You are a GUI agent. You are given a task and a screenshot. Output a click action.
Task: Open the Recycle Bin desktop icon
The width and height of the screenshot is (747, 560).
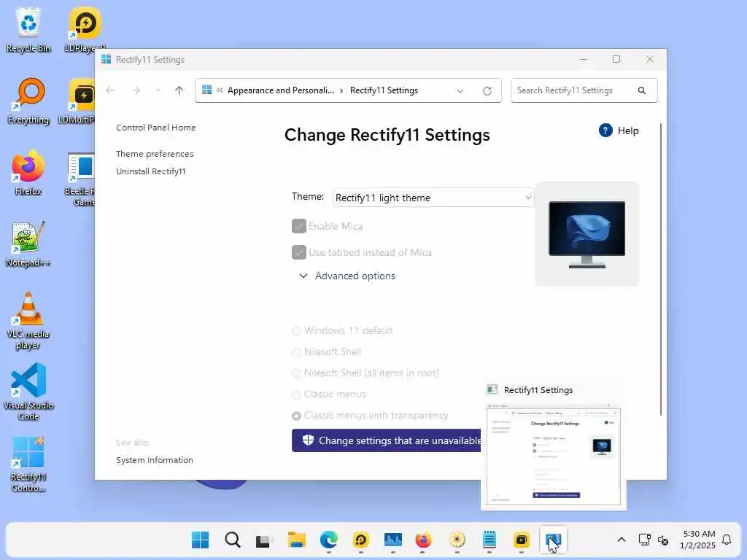click(x=28, y=29)
